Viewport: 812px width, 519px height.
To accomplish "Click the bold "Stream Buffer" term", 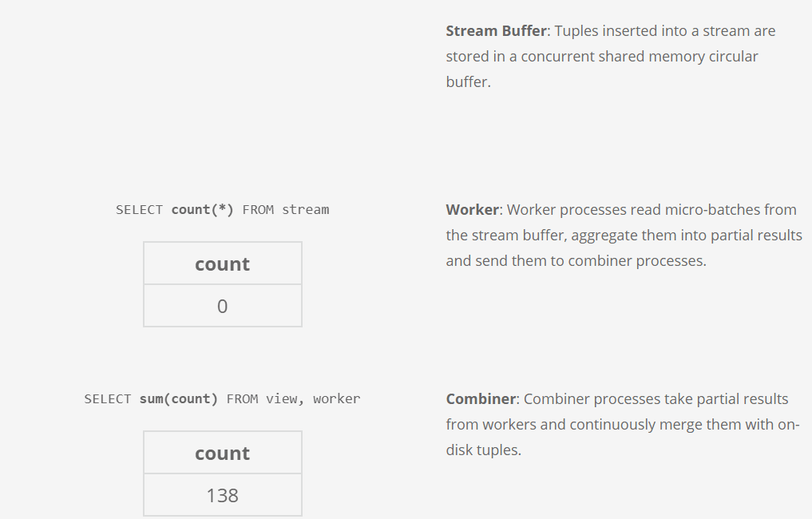I will 496,31.
